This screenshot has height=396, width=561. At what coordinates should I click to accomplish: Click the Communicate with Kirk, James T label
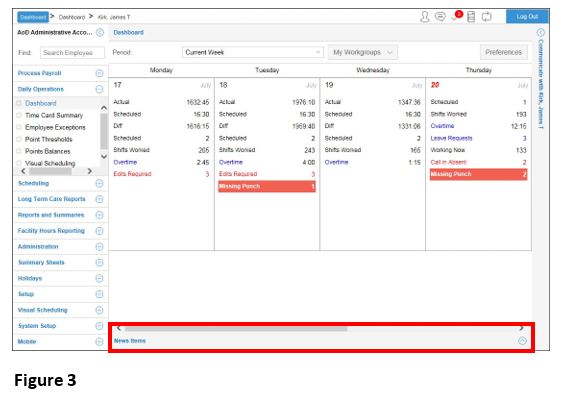[541, 84]
